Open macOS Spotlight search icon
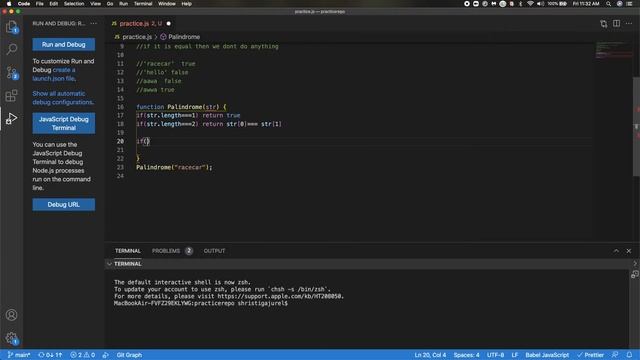Screen dimensions: 640x360 click(608, 4)
